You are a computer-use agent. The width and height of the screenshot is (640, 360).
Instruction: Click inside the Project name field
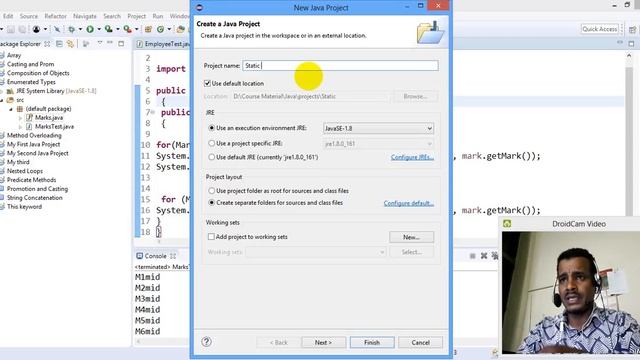(x=340, y=66)
